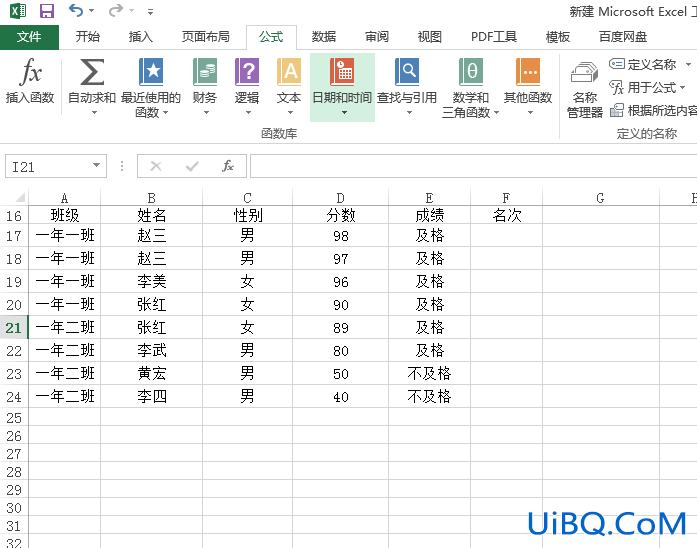Save the workbook with the floppy icon
This screenshot has width=697, height=548.
[x=47, y=10]
